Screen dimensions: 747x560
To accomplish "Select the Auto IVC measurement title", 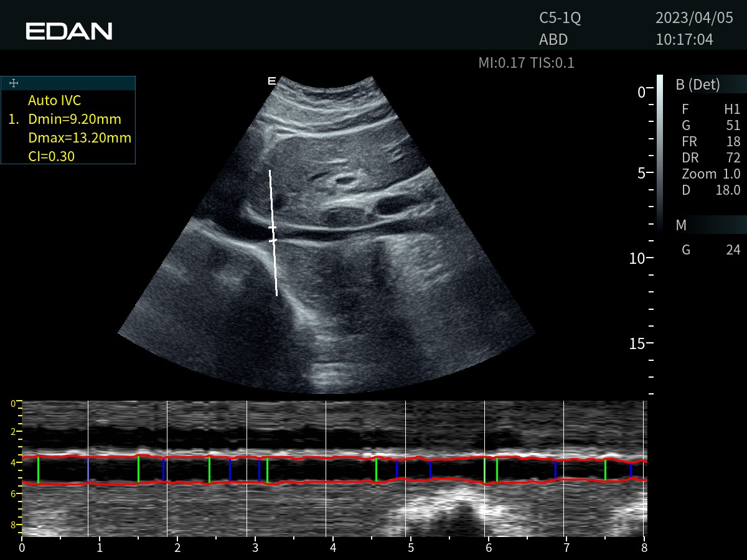I will point(54,101).
